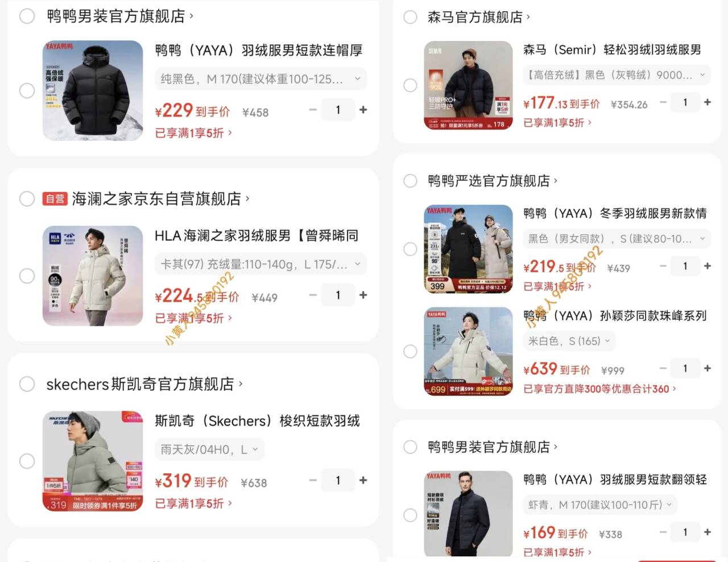
Task: Open 米白色, S (165) option dropdown
Action: coord(569,341)
